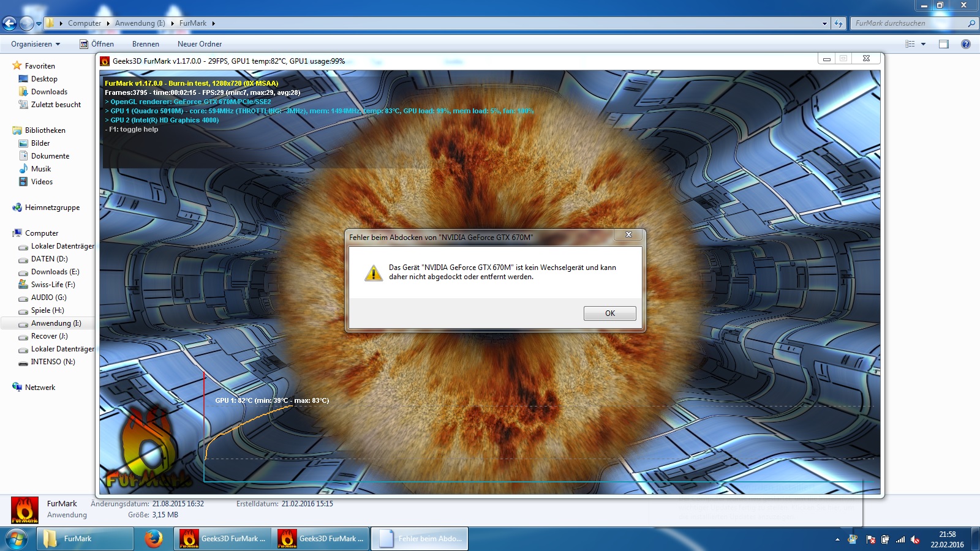Open the Downloads (E:) drive
Viewport: 980px width, 551px height.
click(x=55, y=272)
